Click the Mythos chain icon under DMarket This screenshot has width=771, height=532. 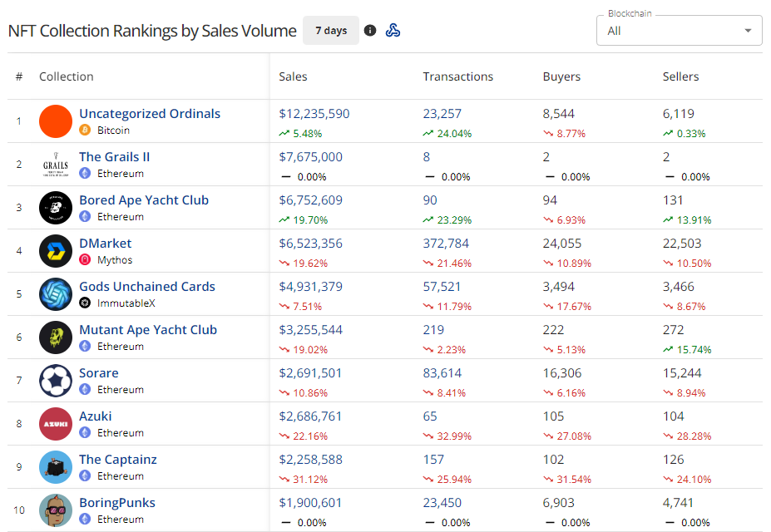(x=85, y=260)
